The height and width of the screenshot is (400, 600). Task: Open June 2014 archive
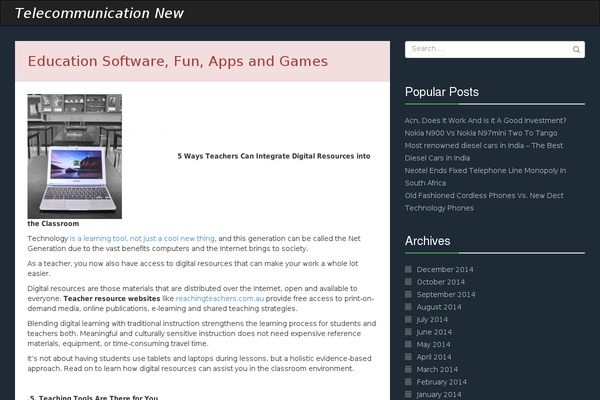(x=434, y=332)
